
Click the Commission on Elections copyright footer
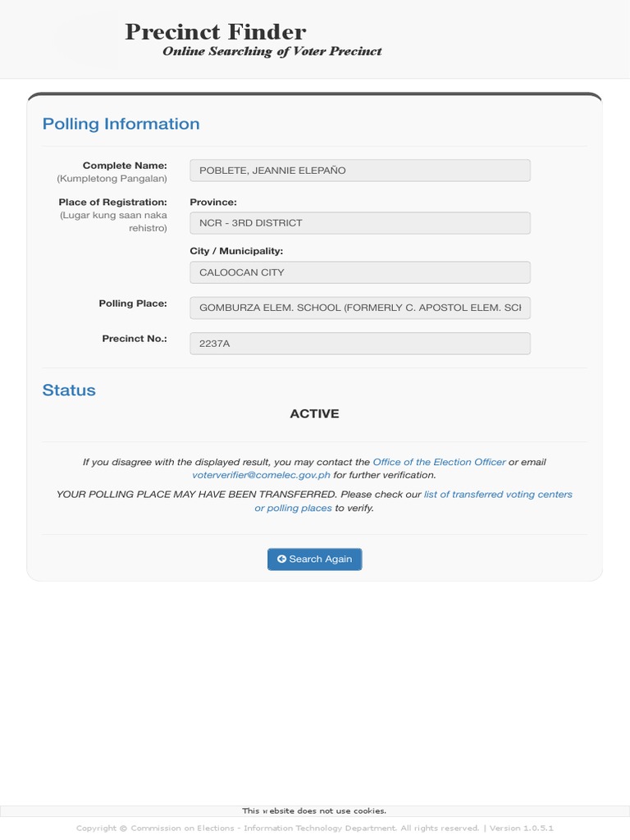pos(314,829)
